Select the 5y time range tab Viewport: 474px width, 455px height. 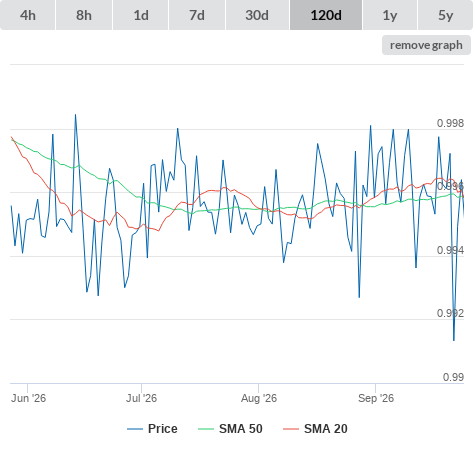pos(445,15)
